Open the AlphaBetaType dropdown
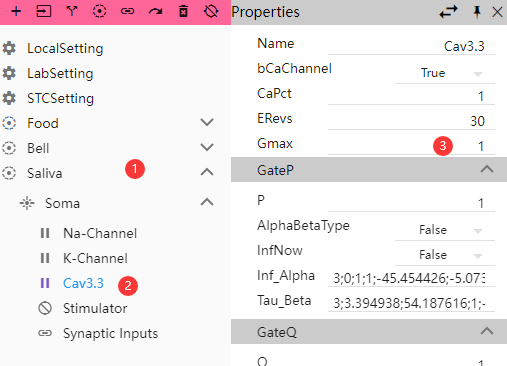 [x=445, y=230]
